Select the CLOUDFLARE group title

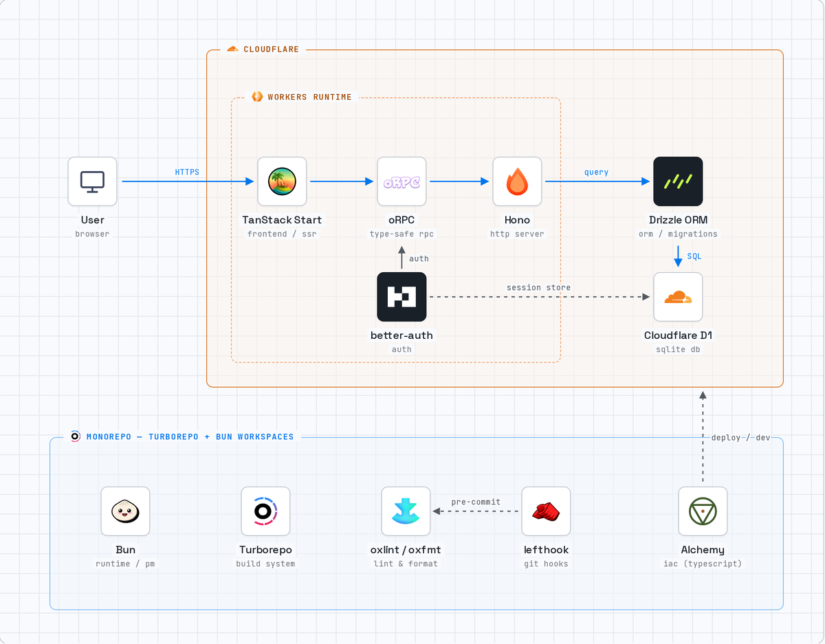coord(271,49)
